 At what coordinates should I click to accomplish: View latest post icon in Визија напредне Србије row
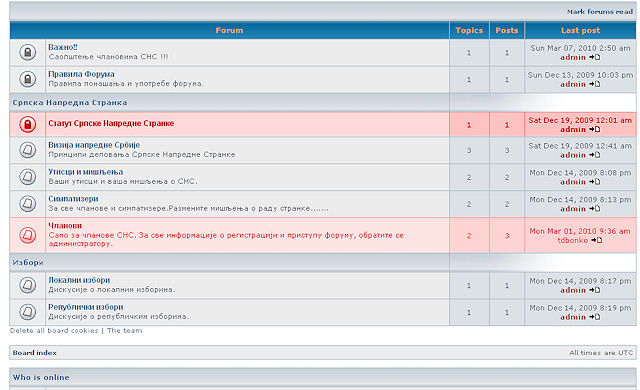[595, 155]
